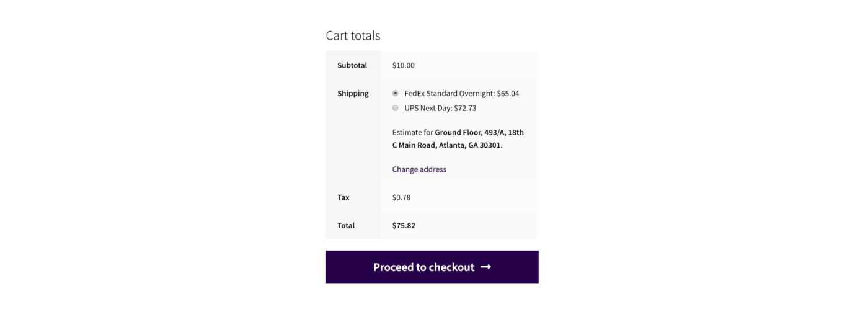Click the Shipping row label
868x317 pixels.
tap(353, 94)
